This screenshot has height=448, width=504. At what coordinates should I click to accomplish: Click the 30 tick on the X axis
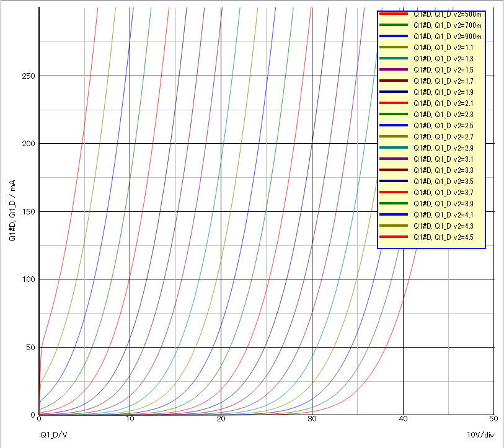tap(312, 419)
